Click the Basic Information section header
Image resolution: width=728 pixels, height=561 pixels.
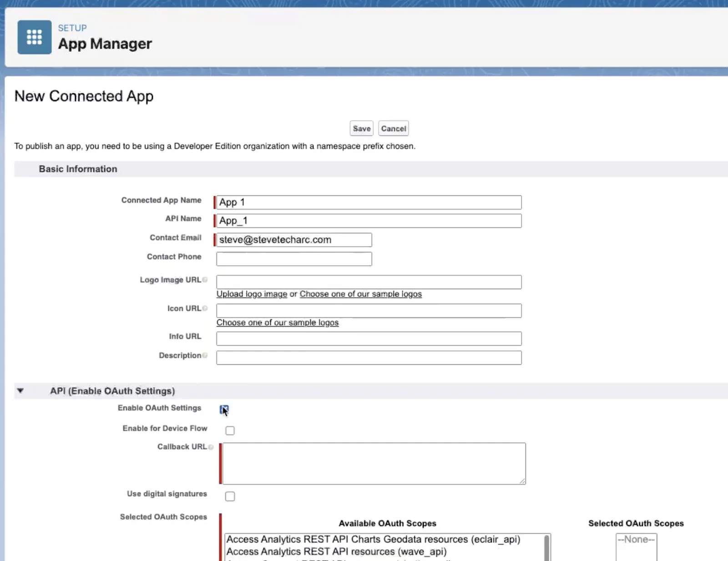[371, 169]
